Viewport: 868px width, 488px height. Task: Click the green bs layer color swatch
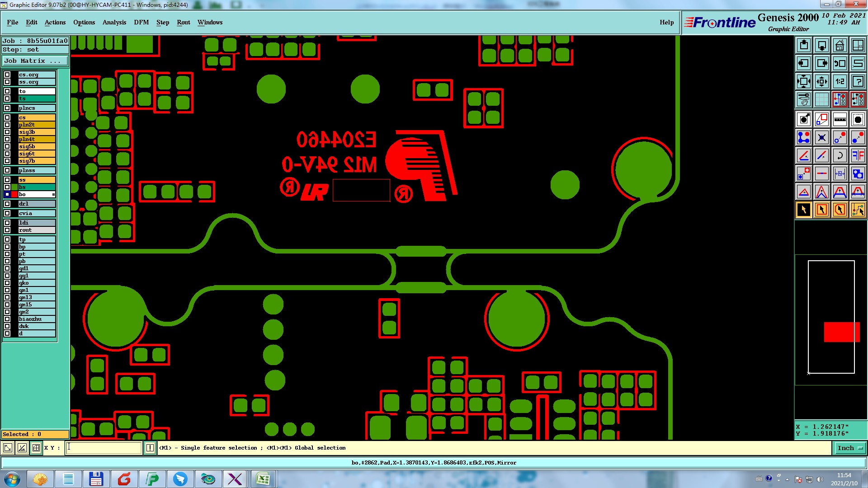coord(14,187)
